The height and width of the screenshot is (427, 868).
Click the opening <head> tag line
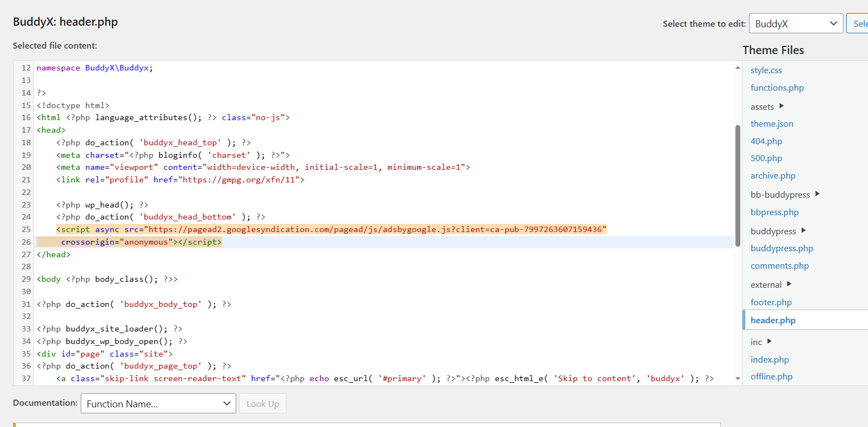[51, 130]
